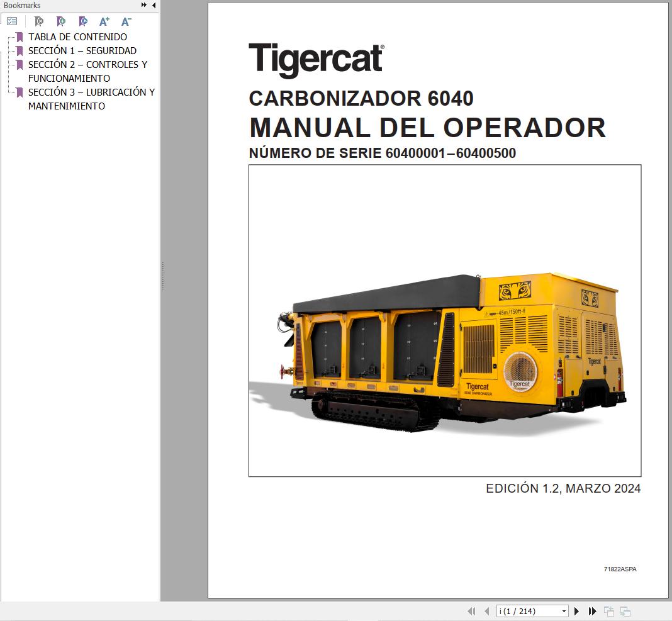Click the next page arrow button

pyautogui.click(x=577, y=610)
